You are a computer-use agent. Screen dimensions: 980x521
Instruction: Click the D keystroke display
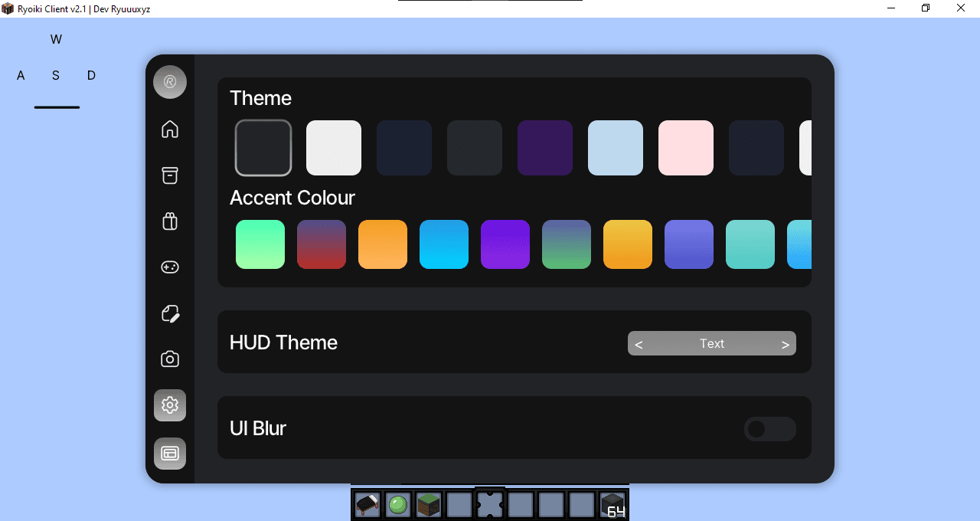click(x=91, y=75)
